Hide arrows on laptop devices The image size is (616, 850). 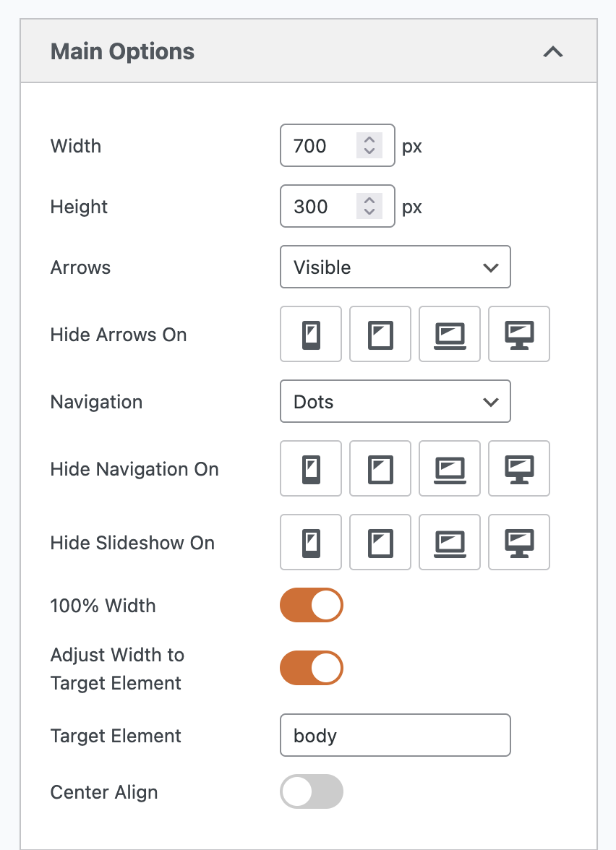click(449, 334)
